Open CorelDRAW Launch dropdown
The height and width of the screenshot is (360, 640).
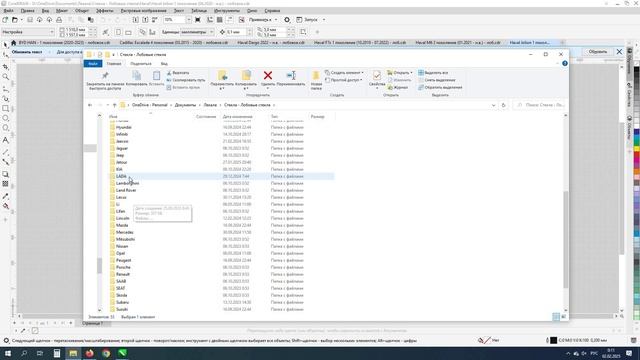[324, 20]
